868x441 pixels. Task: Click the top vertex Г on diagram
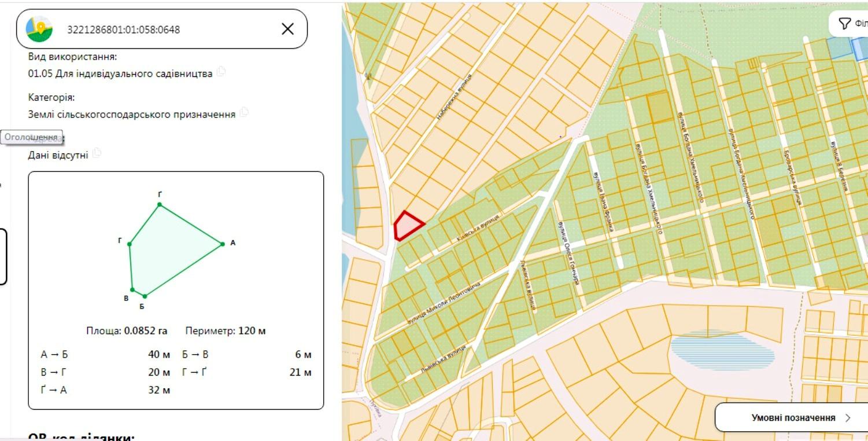click(x=160, y=204)
